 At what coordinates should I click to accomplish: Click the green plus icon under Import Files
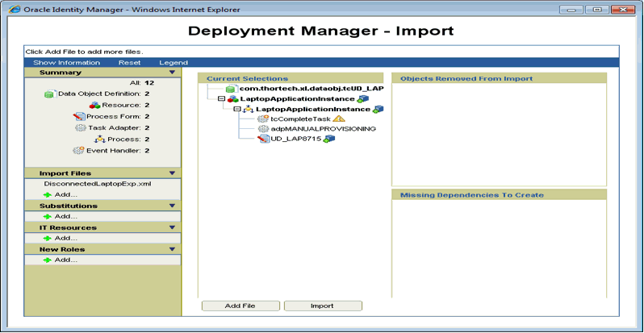pyautogui.click(x=48, y=195)
